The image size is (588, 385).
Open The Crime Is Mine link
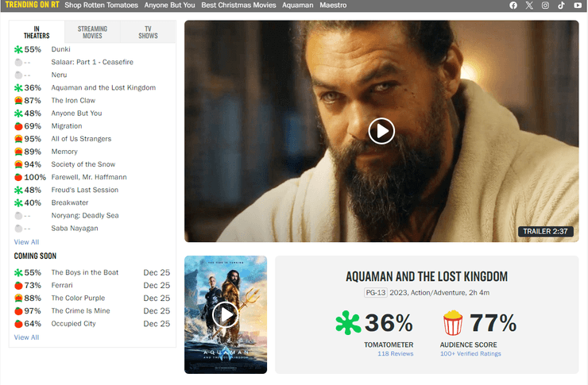coord(80,311)
